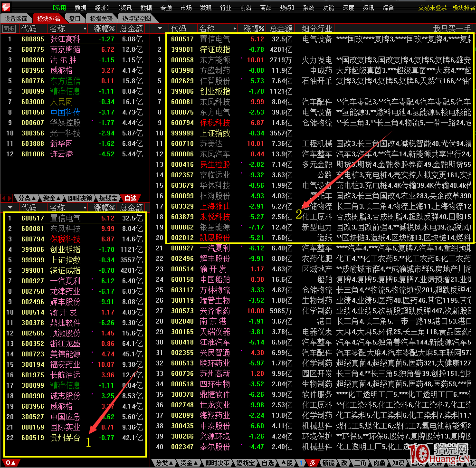476x468 pixels.
Task: Open the 综合 menu
Action: click(388, 8)
